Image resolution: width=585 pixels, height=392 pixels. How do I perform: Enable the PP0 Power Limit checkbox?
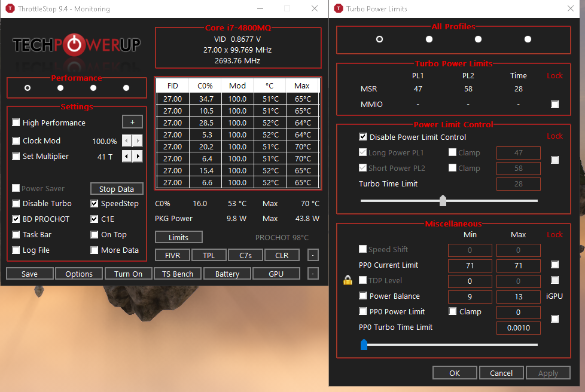tap(362, 311)
